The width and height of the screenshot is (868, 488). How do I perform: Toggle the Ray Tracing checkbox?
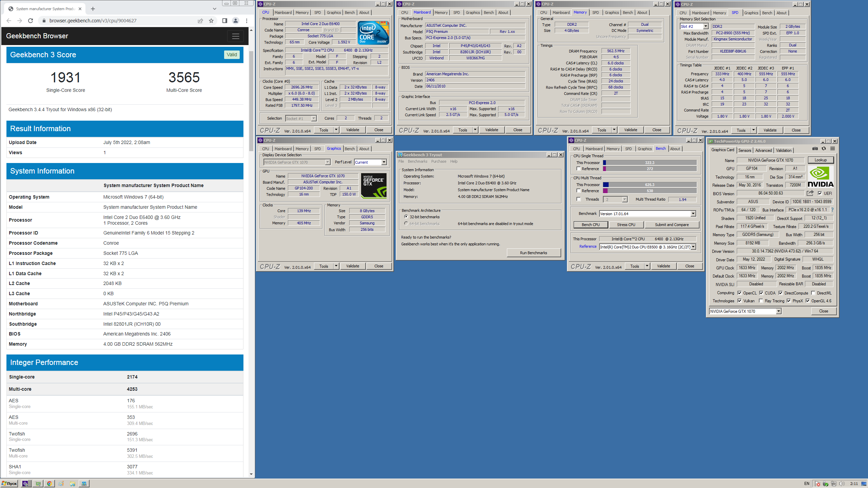click(761, 301)
